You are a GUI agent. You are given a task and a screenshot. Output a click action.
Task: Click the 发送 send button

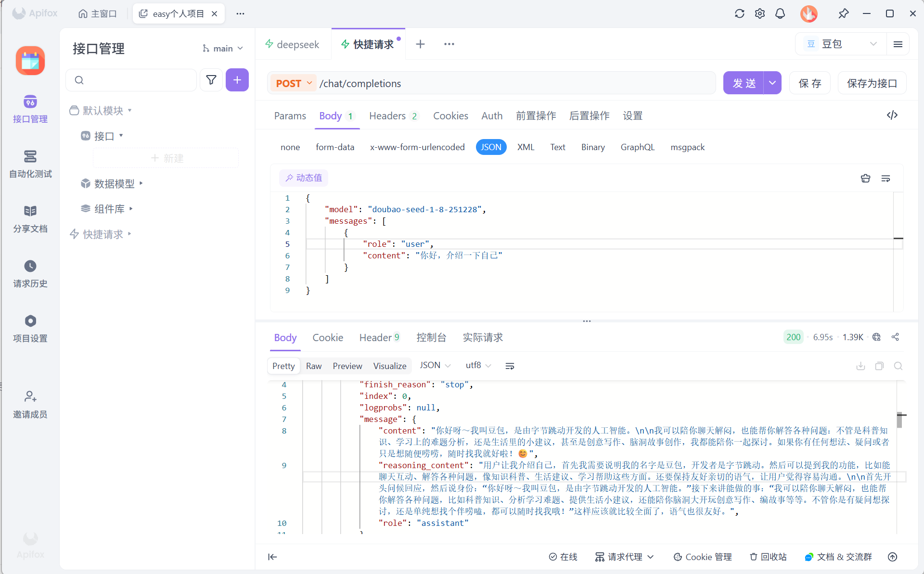[744, 83]
